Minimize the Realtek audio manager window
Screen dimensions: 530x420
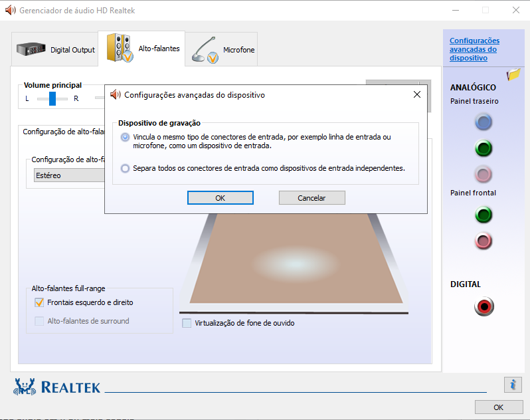(456, 10)
